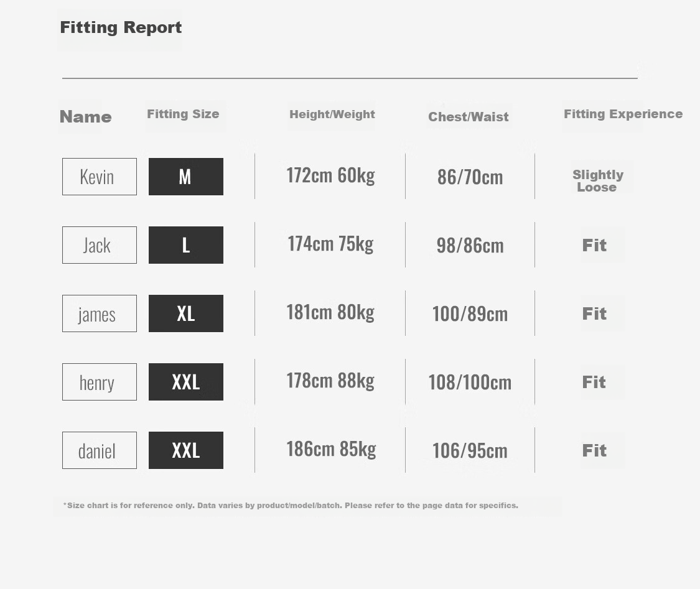Click henry's XXL size badge
700x589 pixels.
click(185, 382)
